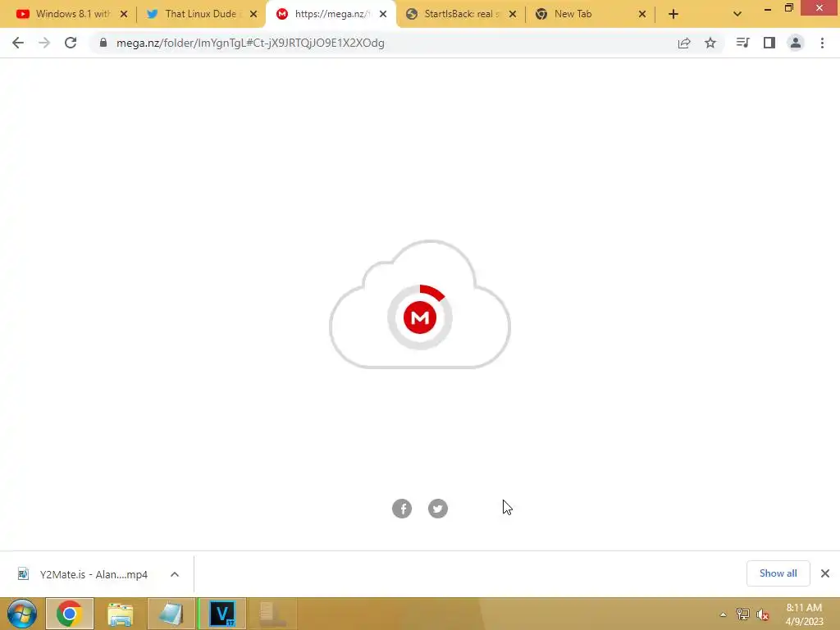Open the Facebook share icon on the page
Screen dimensions: 840x630
(402, 509)
